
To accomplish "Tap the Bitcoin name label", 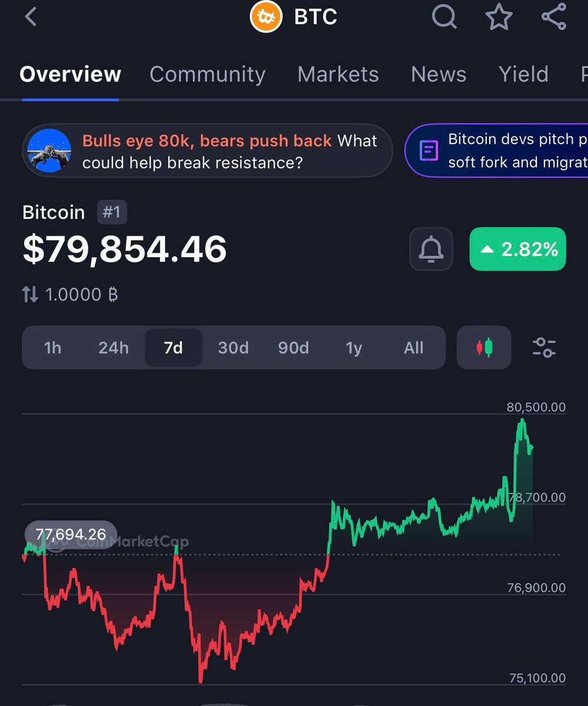I will tap(54, 212).
